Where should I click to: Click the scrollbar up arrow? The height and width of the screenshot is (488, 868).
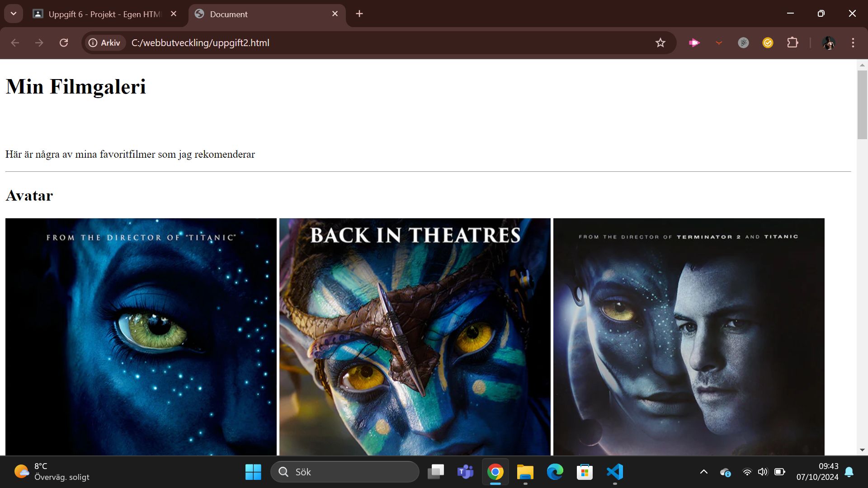coord(862,65)
